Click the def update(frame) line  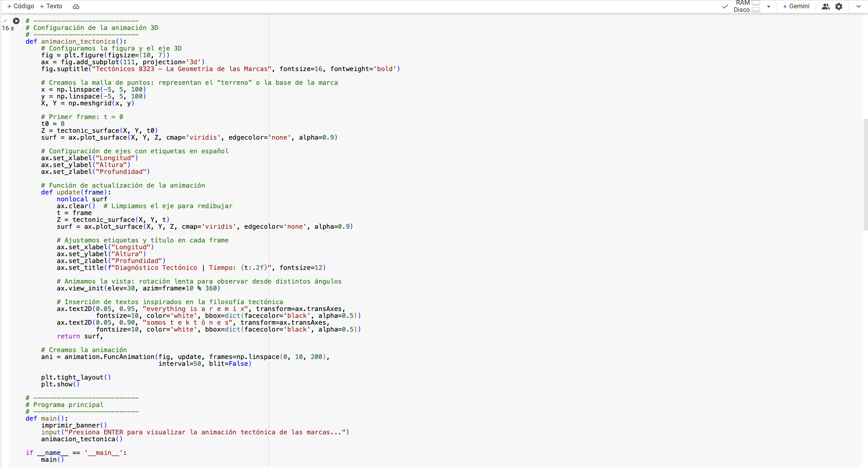point(76,192)
